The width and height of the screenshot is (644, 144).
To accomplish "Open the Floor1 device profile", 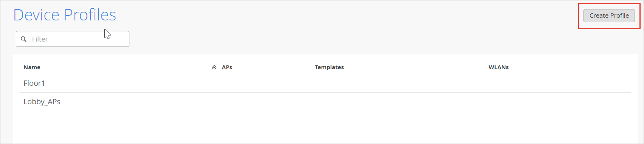I will click(34, 83).
